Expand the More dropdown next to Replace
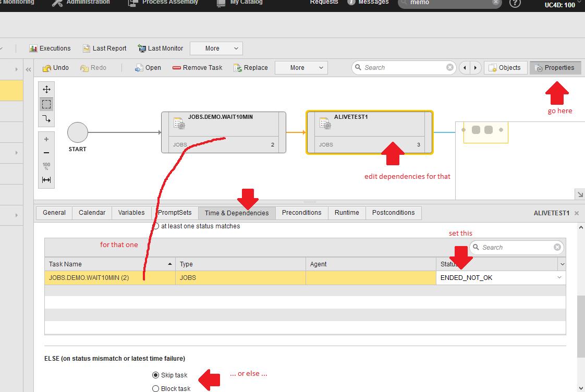This screenshot has width=585, height=392. [301, 67]
